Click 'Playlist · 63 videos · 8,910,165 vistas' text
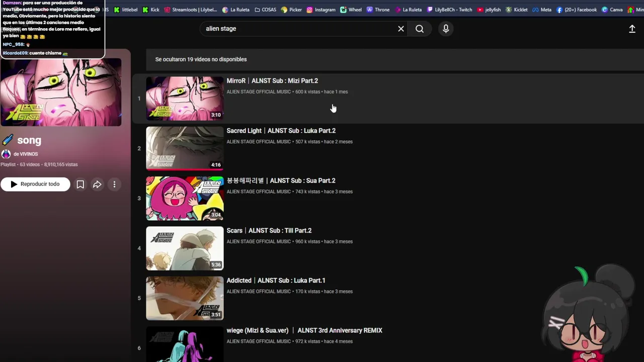The height and width of the screenshot is (362, 644). click(39, 164)
